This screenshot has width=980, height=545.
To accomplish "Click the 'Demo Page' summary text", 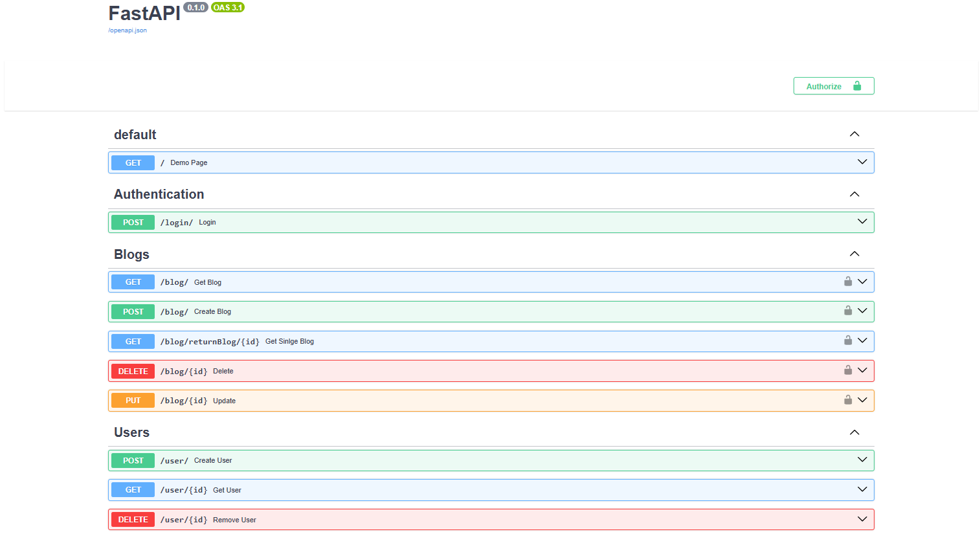I will coord(189,162).
